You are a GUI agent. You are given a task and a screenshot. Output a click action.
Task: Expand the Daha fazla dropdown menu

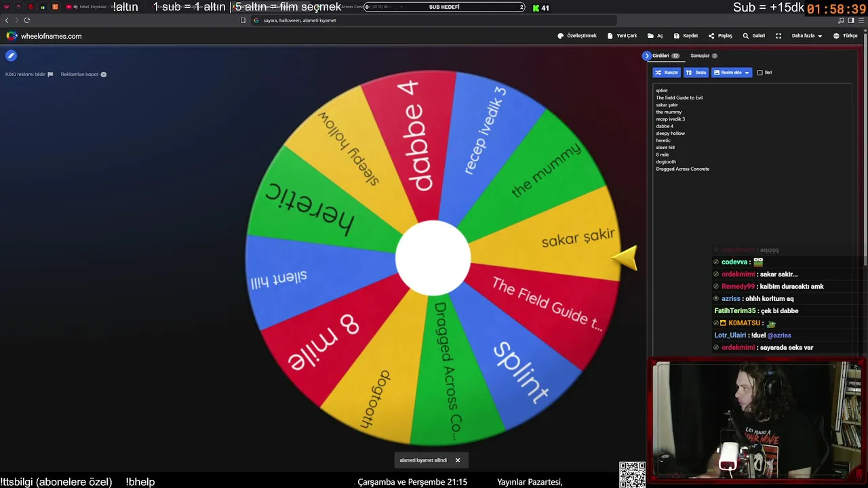(x=807, y=36)
